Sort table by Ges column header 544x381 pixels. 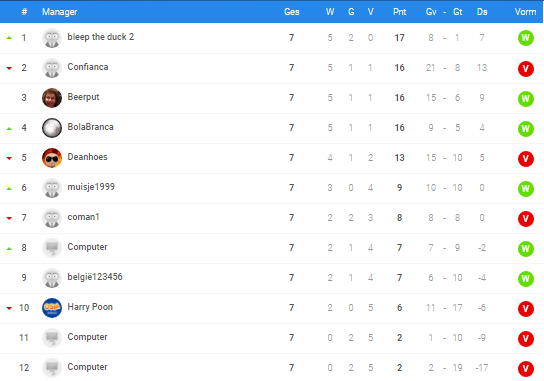tap(291, 12)
